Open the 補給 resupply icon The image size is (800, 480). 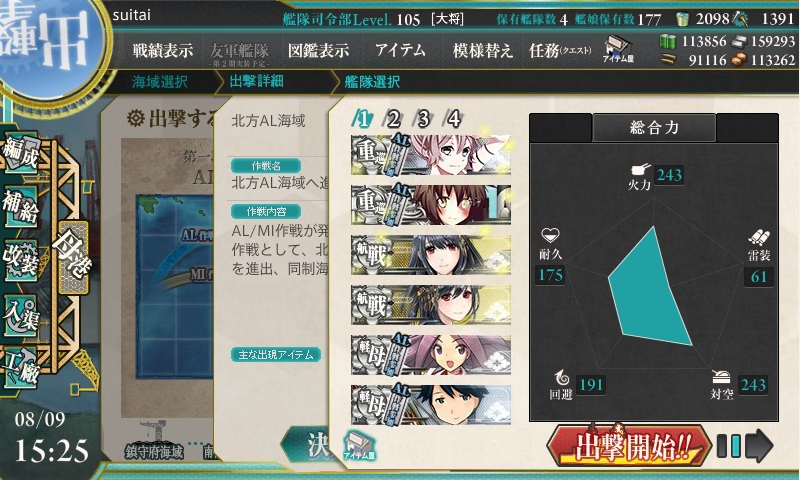click(x=21, y=206)
